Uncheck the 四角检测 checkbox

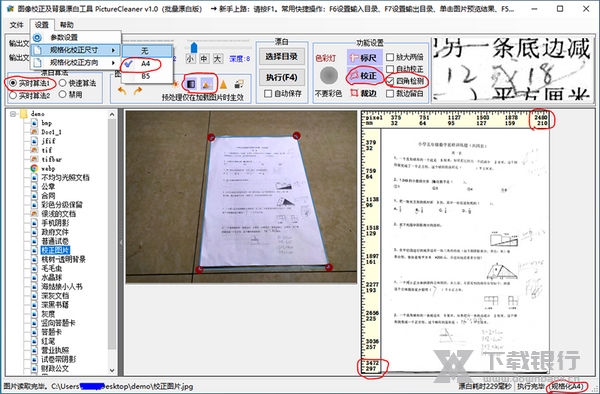[390, 81]
